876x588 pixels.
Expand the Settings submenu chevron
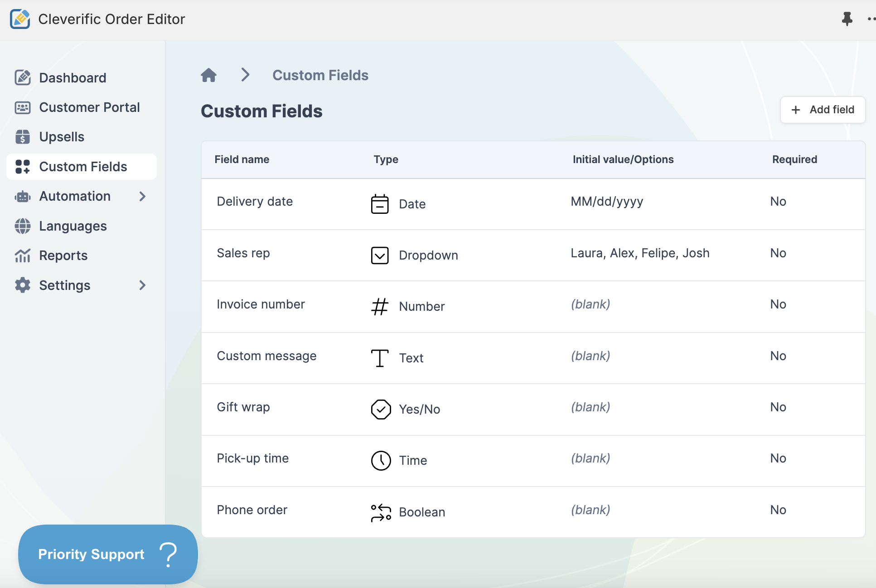click(142, 285)
